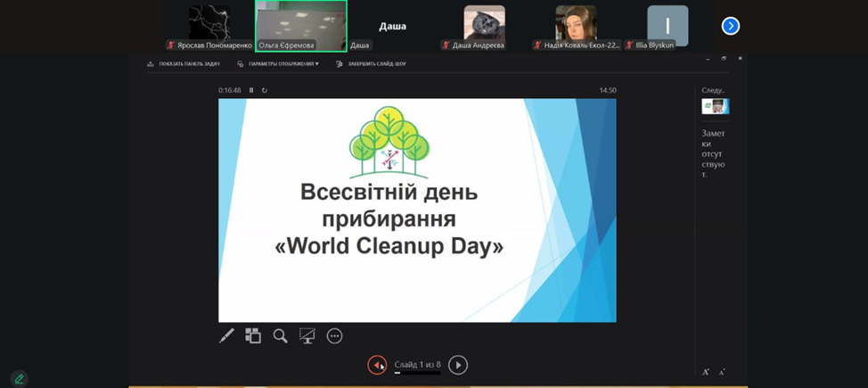Image resolution: width=868 pixels, height=388 pixels.
Task: Click Показать панель задач
Action: click(184, 64)
